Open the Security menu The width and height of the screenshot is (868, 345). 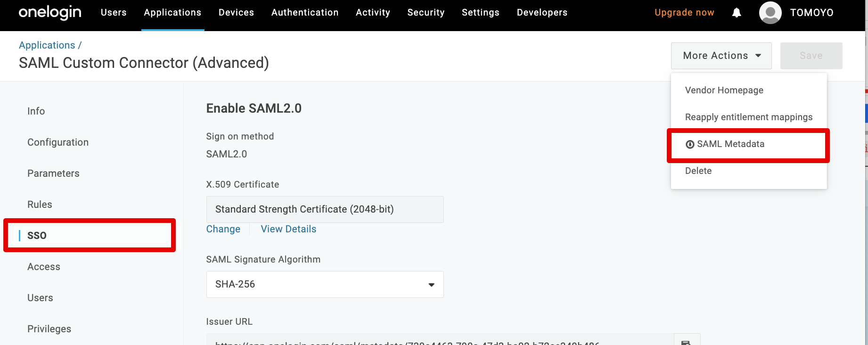[426, 13]
